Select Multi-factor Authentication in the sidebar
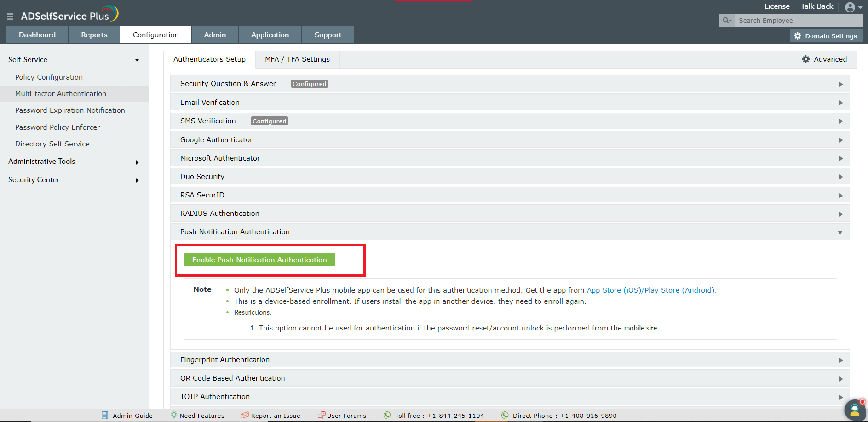 (x=61, y=94)
